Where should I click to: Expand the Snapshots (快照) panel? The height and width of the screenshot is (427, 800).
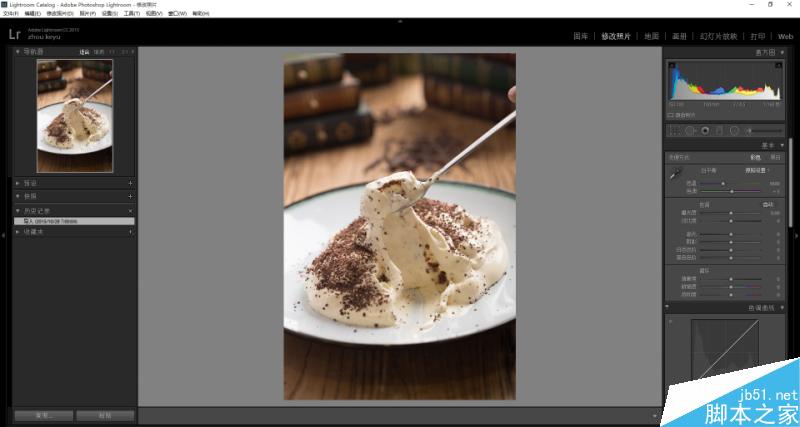point(18,196)
